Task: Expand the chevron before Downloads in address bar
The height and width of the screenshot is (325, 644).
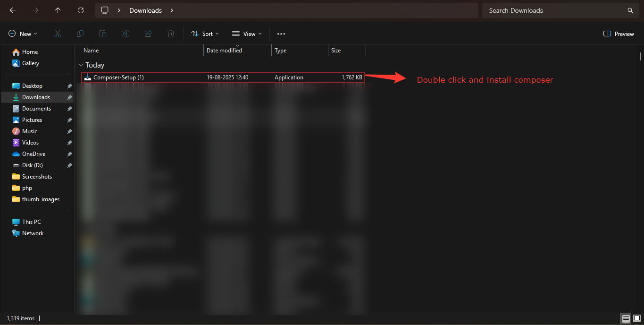Action: pyautogui.click(x=119, y=10)
